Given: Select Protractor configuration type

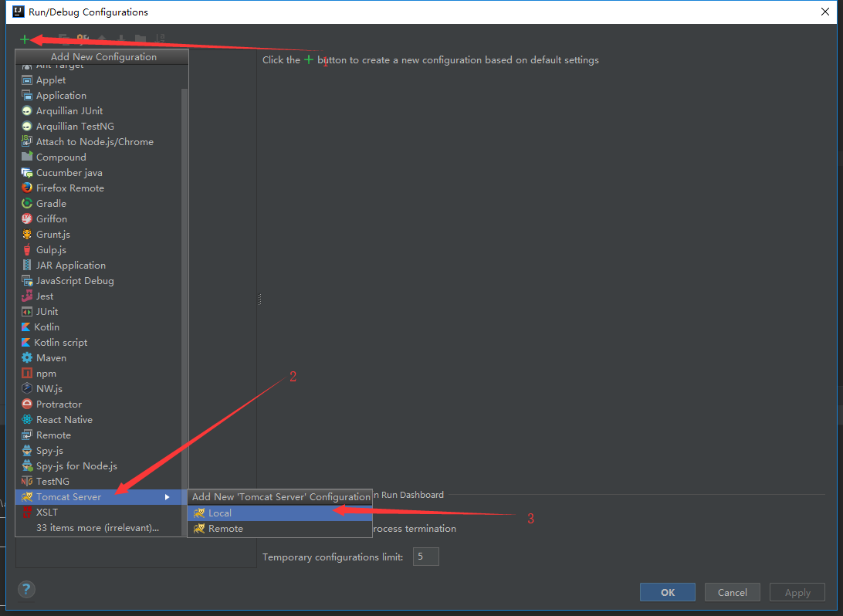Looking at the screenshot, I should (x=102, y=404).
